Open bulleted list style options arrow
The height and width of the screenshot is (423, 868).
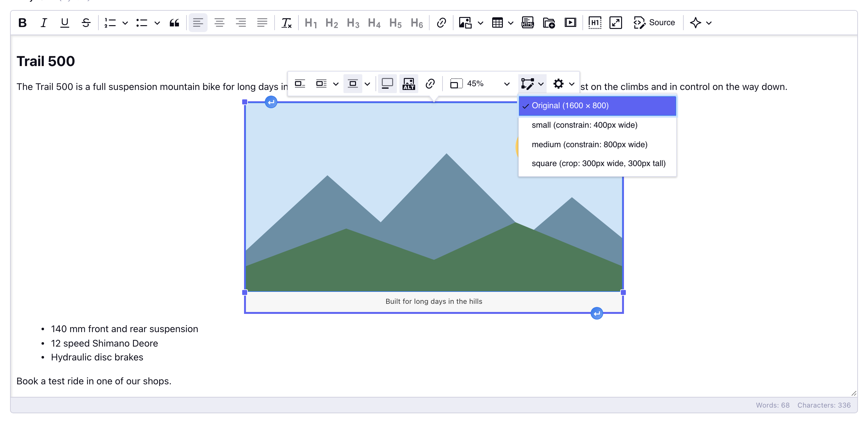click(157, 23)
